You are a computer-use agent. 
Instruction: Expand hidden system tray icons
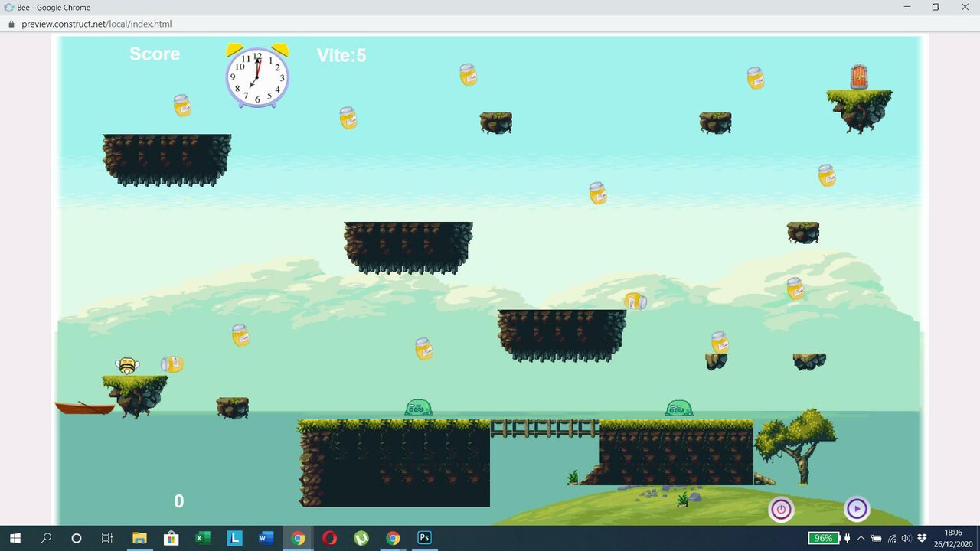861,538
